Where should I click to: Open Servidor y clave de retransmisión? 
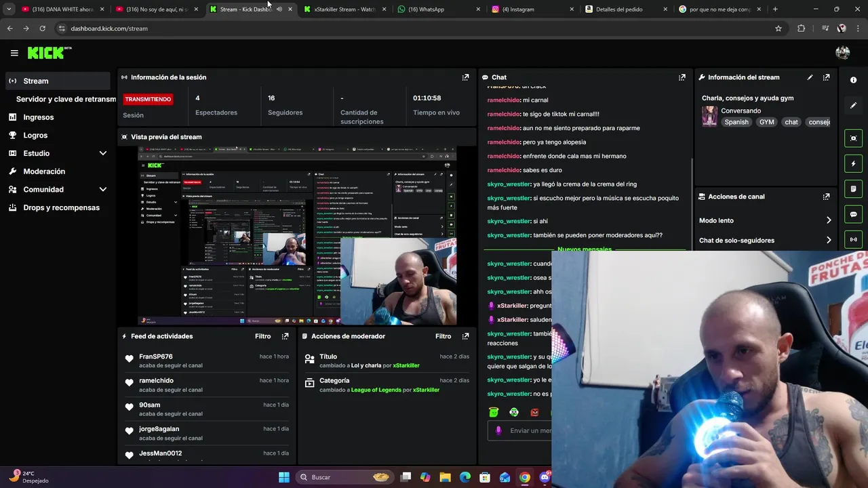[66, 99]
